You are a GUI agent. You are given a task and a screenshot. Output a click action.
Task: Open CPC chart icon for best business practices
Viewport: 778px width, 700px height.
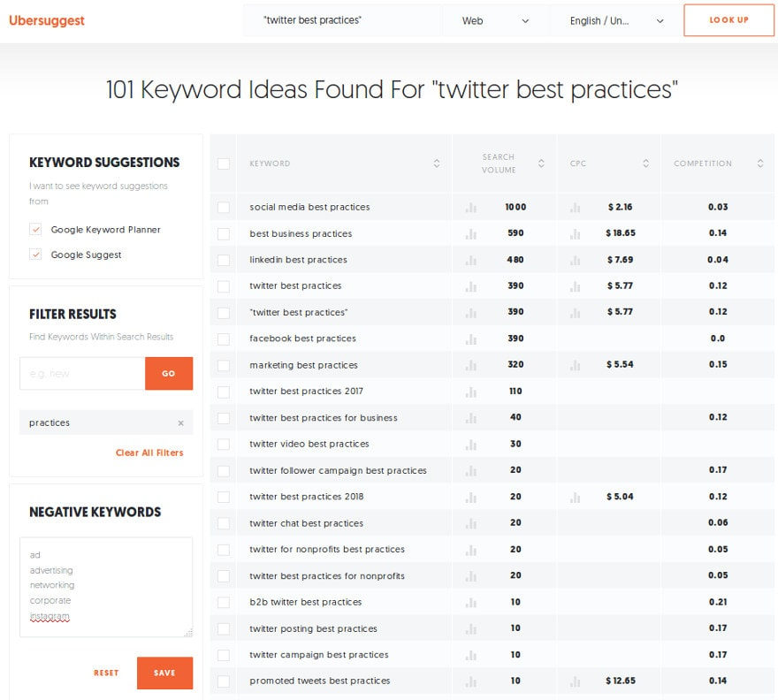(575, 233)
